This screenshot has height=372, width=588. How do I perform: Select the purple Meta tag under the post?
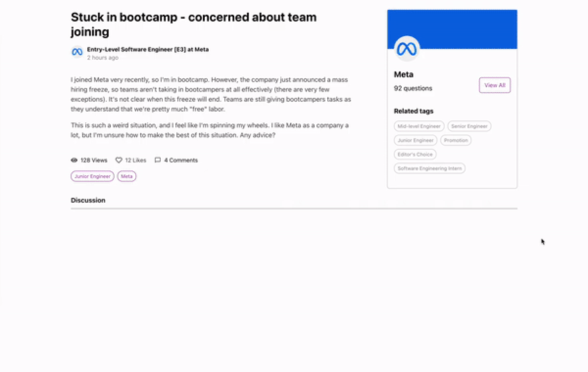click(x=126, y=176)
